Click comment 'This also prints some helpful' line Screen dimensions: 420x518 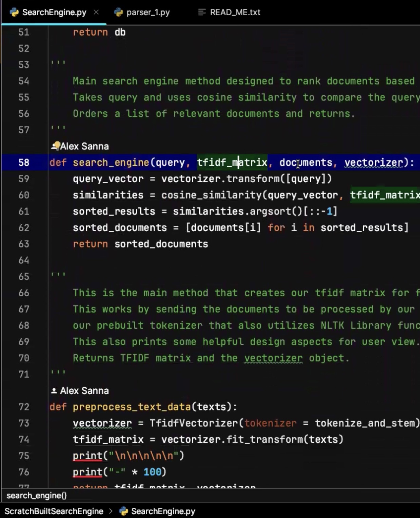(x=246, y=341)
